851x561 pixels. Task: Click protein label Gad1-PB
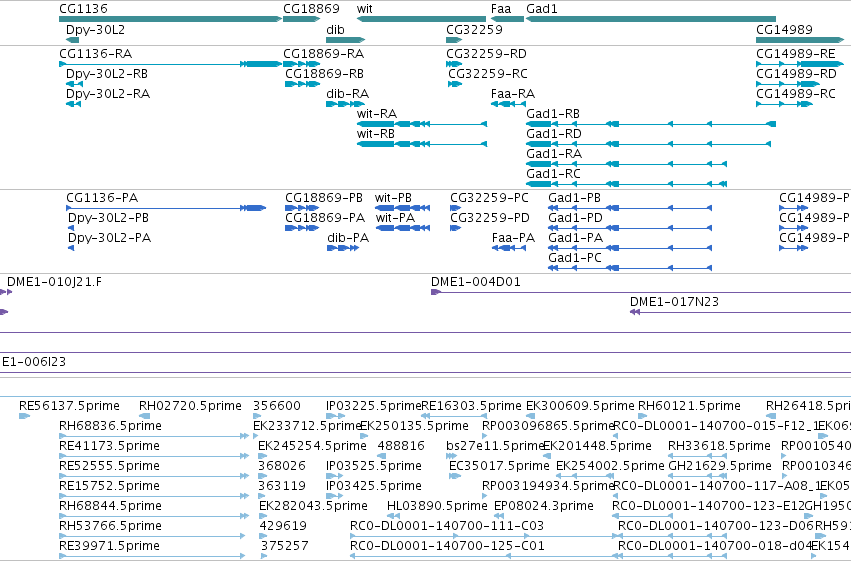574,198
